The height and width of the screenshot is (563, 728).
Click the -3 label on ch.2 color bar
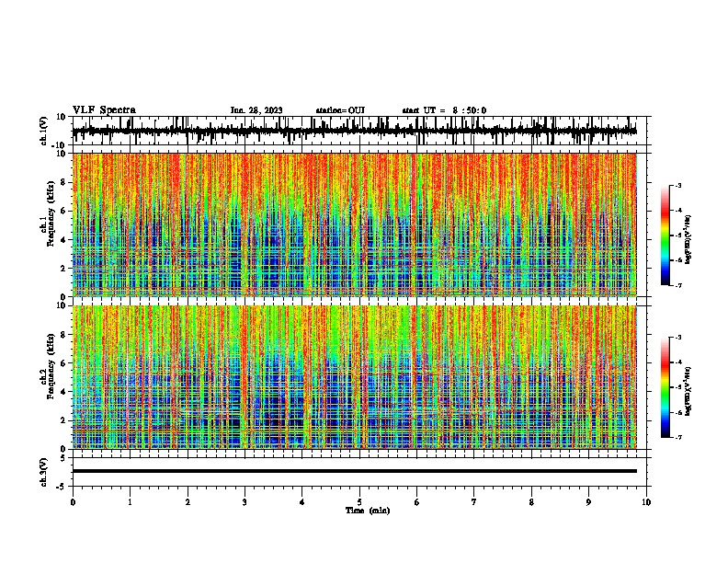click(x=678, y=338)
